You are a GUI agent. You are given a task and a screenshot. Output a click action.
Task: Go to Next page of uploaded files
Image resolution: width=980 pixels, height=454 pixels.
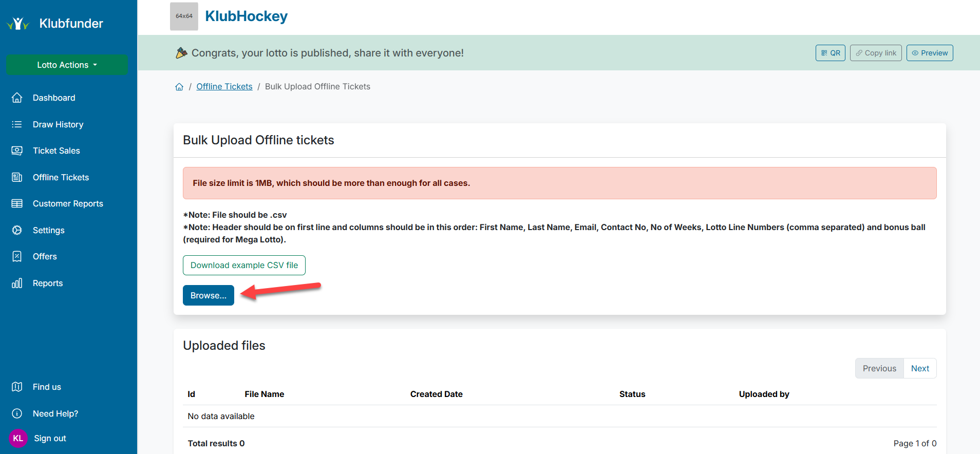(x=919, y=368)
